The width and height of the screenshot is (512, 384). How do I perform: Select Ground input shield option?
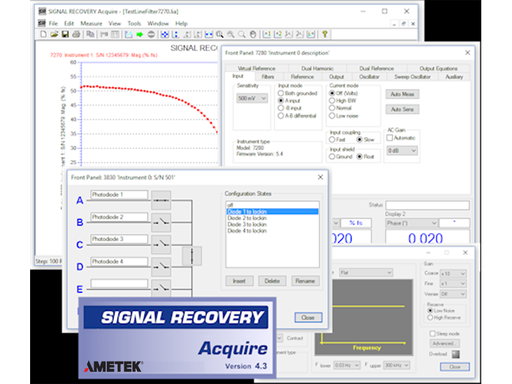332,156
